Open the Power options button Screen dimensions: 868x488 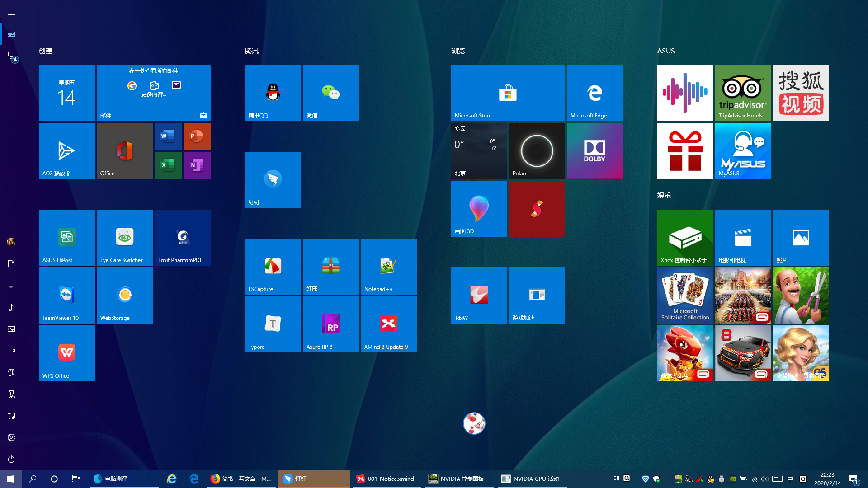coord(11,459)
